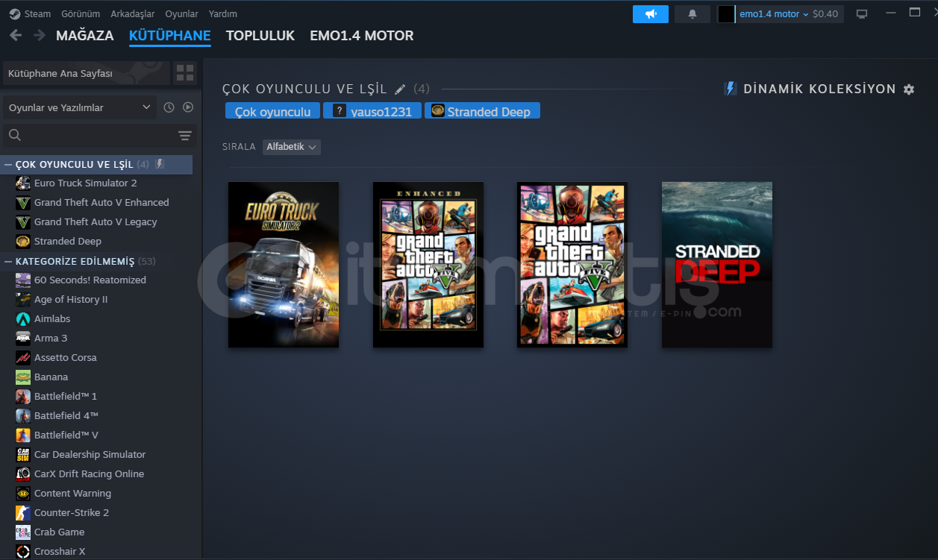Click the Big Picture monitor icon
This screenshot has width=938, height=560.
pos(862,14)
